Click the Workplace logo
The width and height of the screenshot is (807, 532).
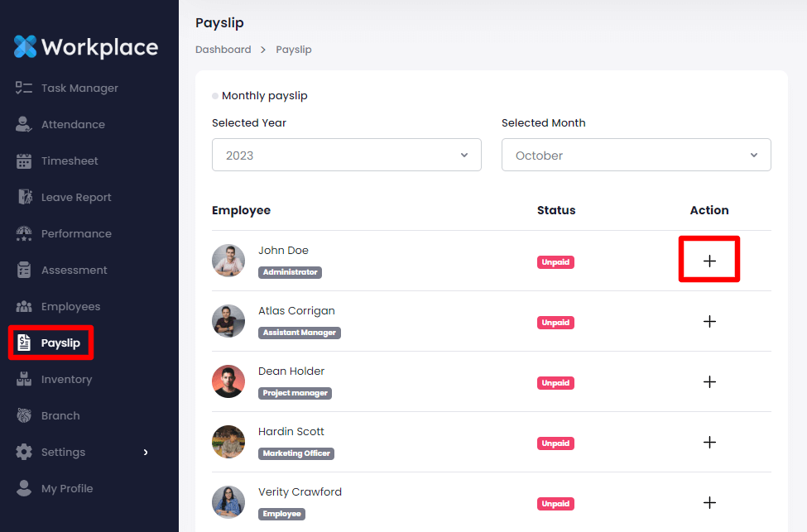[86, 46]
